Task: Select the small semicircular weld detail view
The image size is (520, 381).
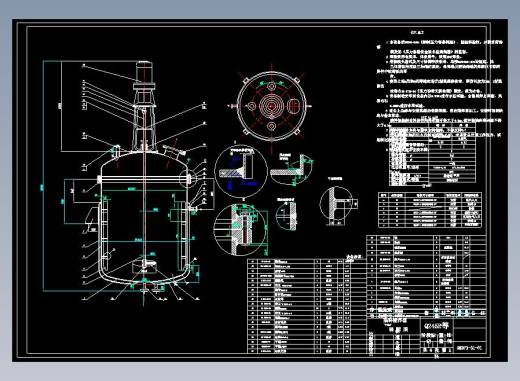Action: [287, 217]
